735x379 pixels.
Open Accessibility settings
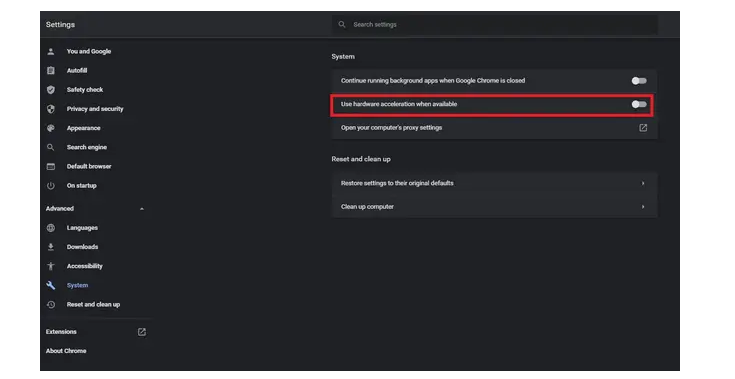84,267
